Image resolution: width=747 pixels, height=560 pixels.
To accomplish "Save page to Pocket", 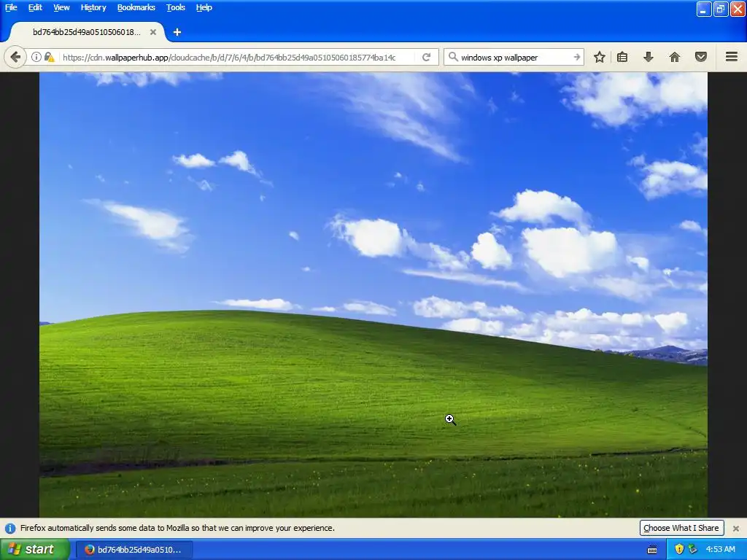I will coord(701,57).
